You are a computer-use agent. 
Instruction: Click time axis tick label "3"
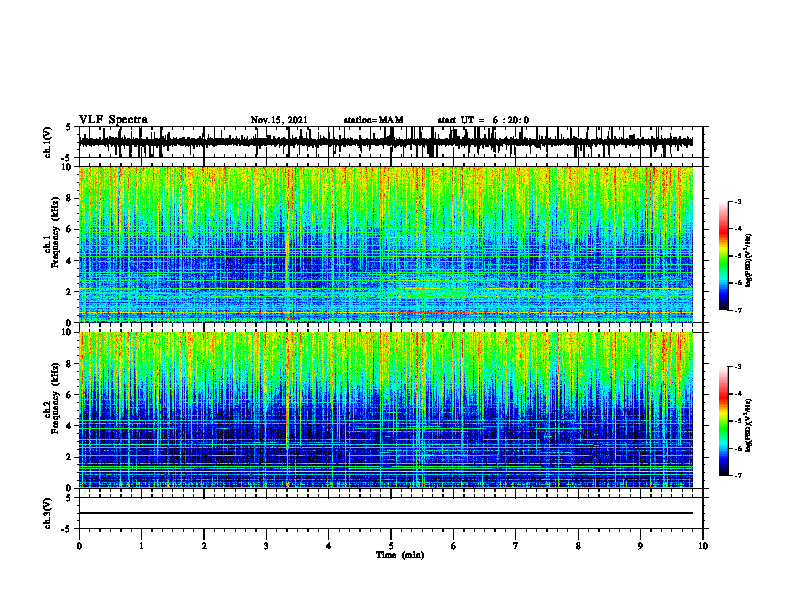click(266, 546)
